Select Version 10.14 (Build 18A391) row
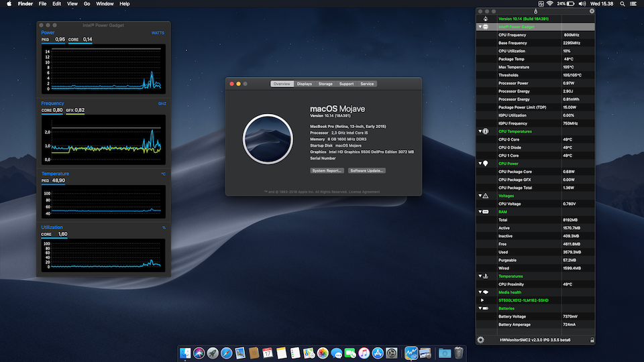The image size is (644, 362). click(x=535, y=19)
